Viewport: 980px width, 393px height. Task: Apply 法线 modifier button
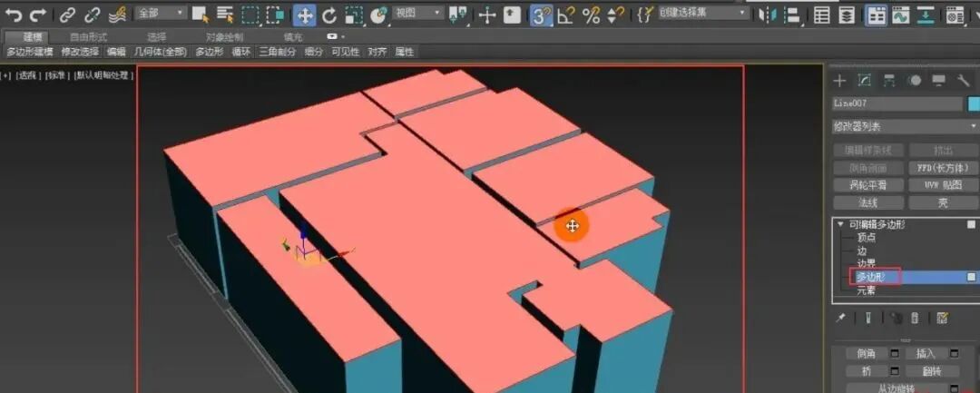pyautogui.click(x=868, y=203)
